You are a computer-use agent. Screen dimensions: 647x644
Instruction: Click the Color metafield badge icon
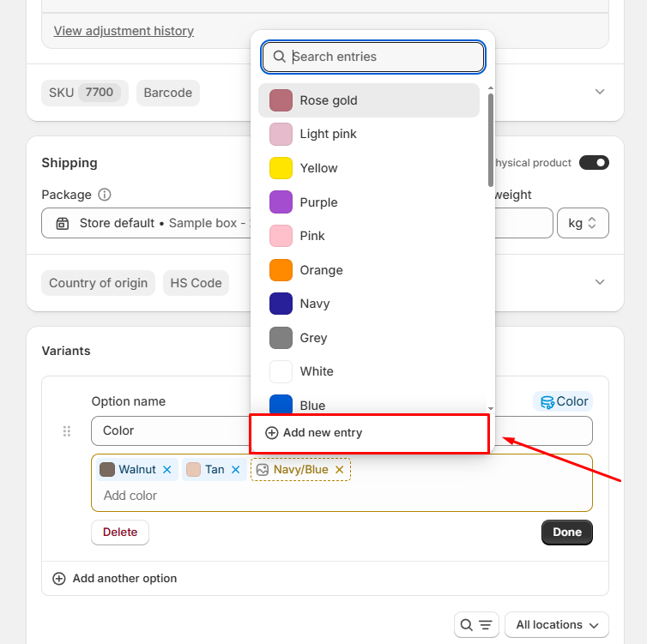click(547, 401)
